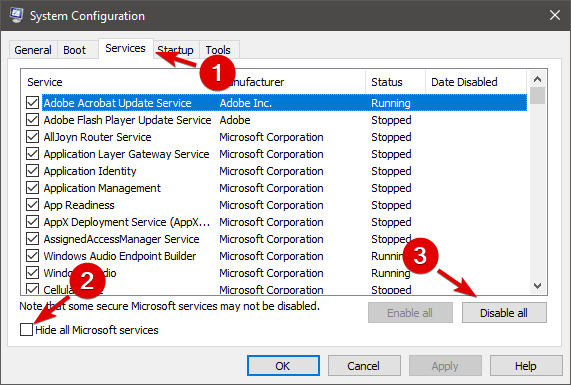Viewport: 571px width, 385px height.
Task: Click the scrollbar down arrow
Action: coord(537,286)
